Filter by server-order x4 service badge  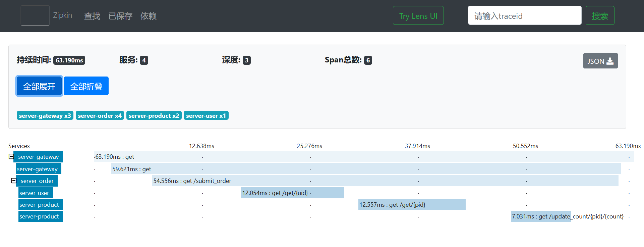100,116
